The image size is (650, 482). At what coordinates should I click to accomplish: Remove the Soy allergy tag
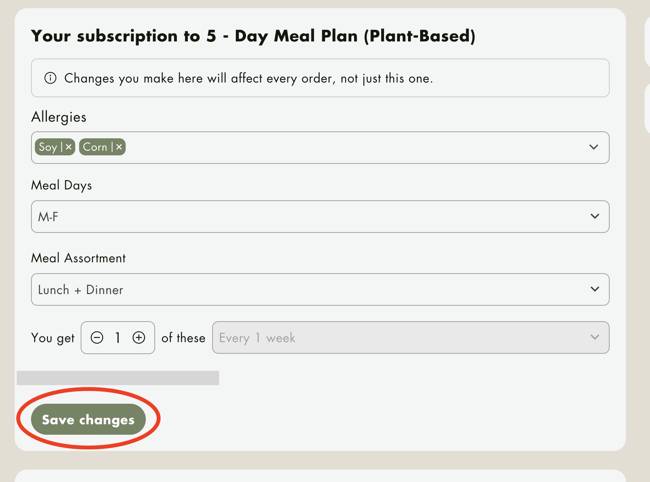(69, 147)
